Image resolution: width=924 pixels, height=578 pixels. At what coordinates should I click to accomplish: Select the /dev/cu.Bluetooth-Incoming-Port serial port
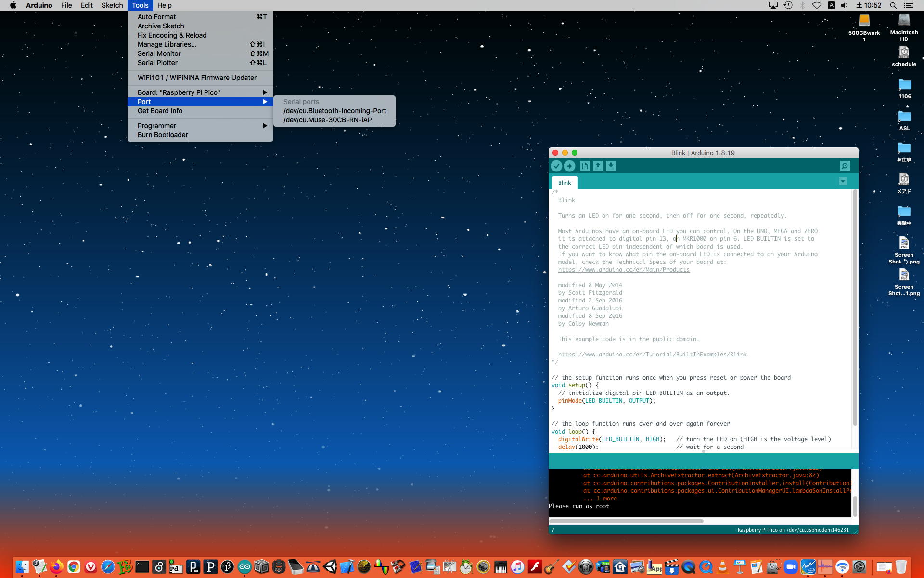click(334, 111)
